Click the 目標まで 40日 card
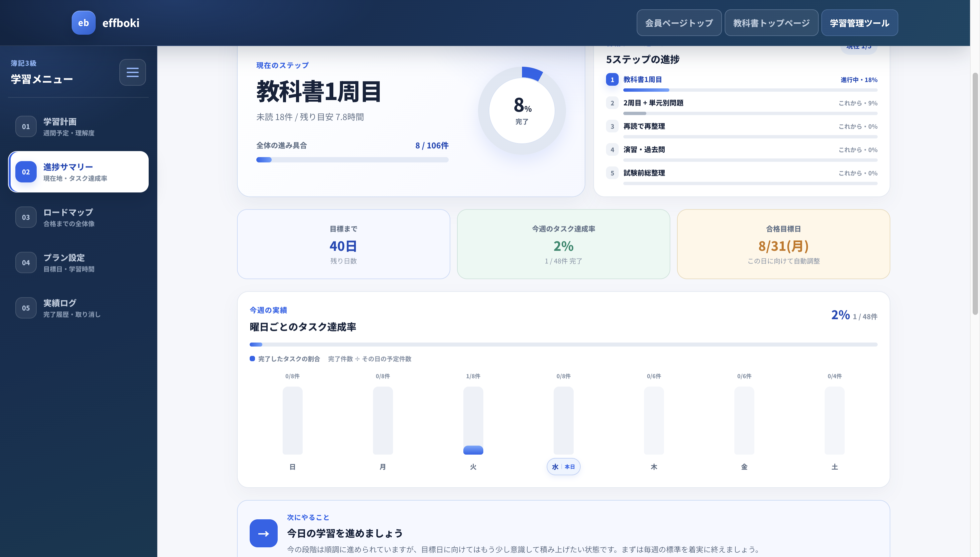The width and height of the screenshot is (980, 557). coord(343,244)
